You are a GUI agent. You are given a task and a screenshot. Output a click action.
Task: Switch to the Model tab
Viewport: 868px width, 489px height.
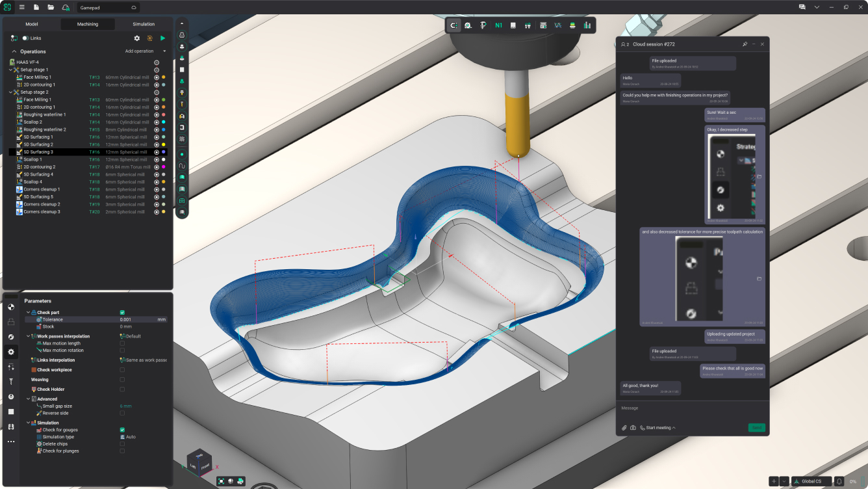(x=31, y=24)
